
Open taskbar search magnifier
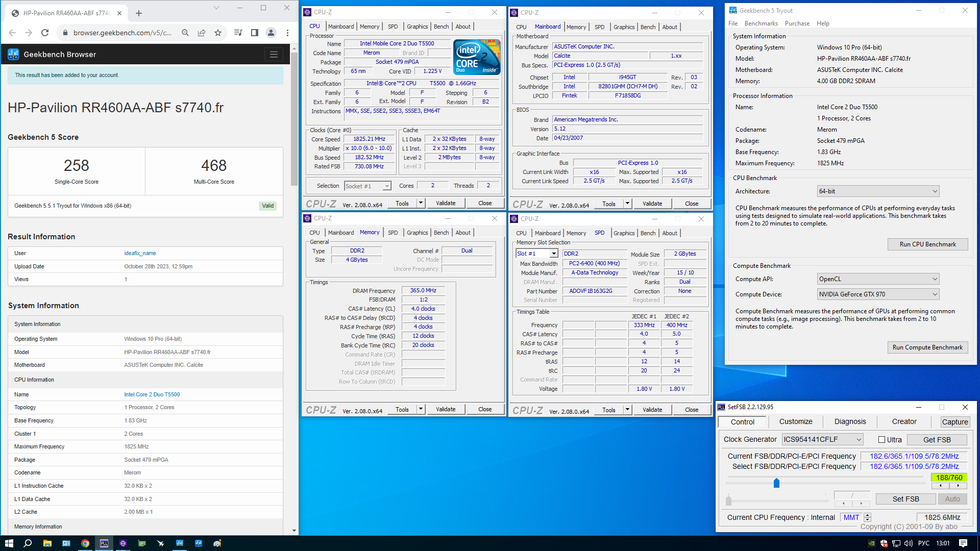click(28, 543)
